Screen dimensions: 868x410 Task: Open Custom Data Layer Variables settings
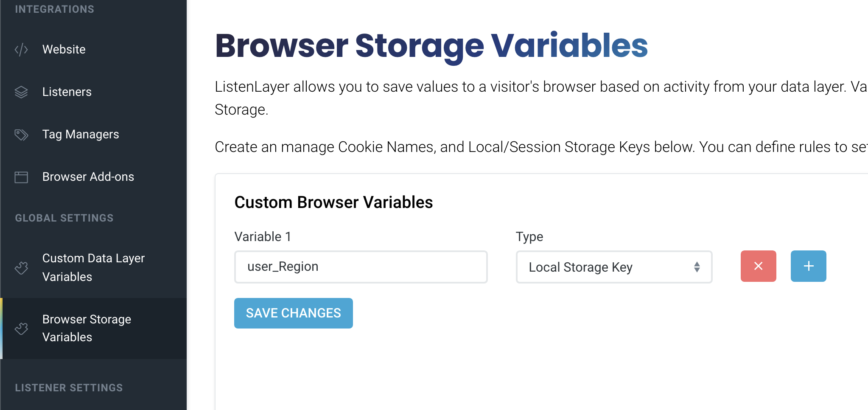pyautogui.click(x=93, y=267)
